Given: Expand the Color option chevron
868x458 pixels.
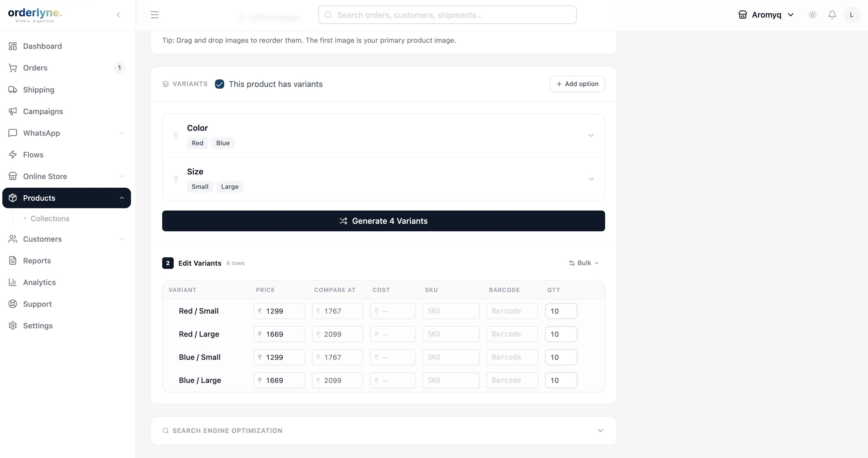Looking at the screenshot, I should click(x=591, y=135).
